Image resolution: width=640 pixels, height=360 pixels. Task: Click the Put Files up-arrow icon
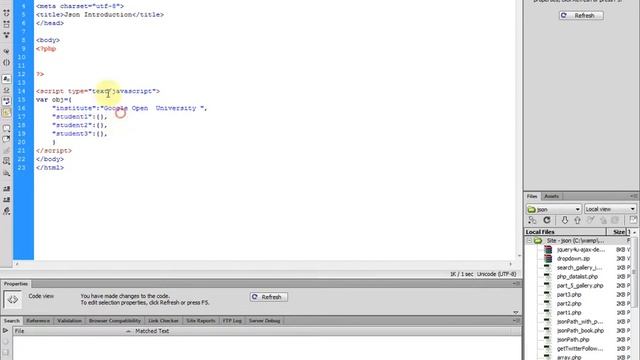point(577,220)
